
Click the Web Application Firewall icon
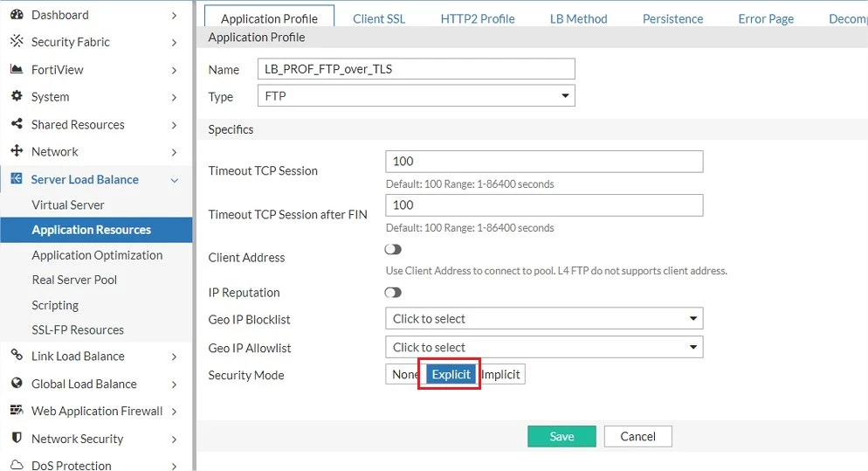point(17,410)
